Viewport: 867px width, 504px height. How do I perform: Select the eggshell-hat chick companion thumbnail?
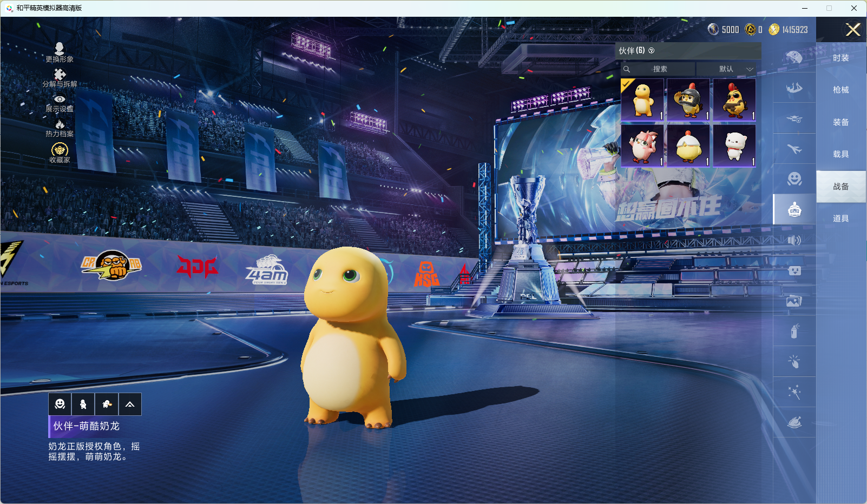[x=688, y=145]
